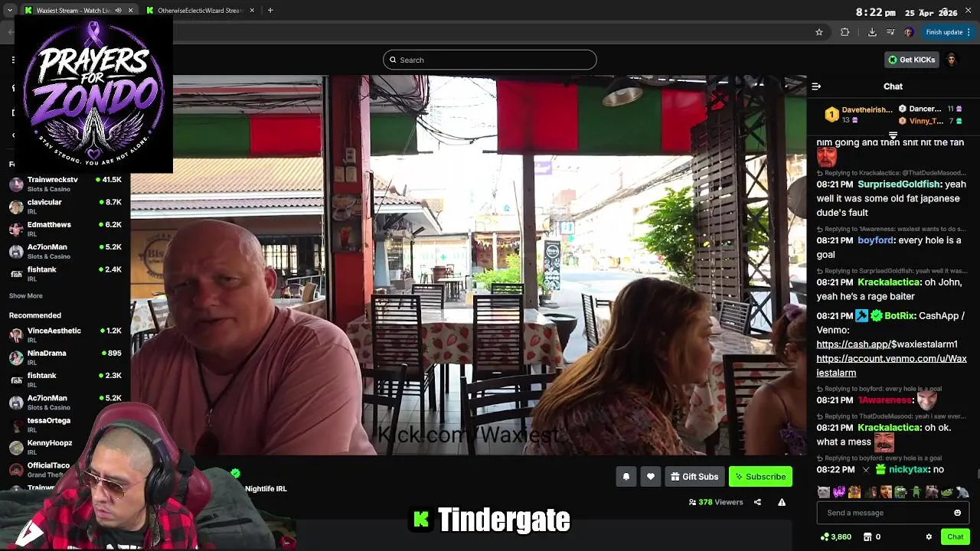Screen dimensions: 980x551
Task: Close the OtherwiseEclecticWizard Stream tab
Action: pos(251,11)
